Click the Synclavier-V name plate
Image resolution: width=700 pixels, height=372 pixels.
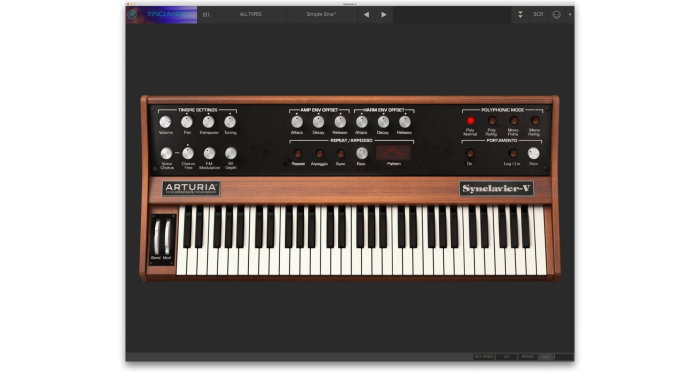(x=496, y=188)
